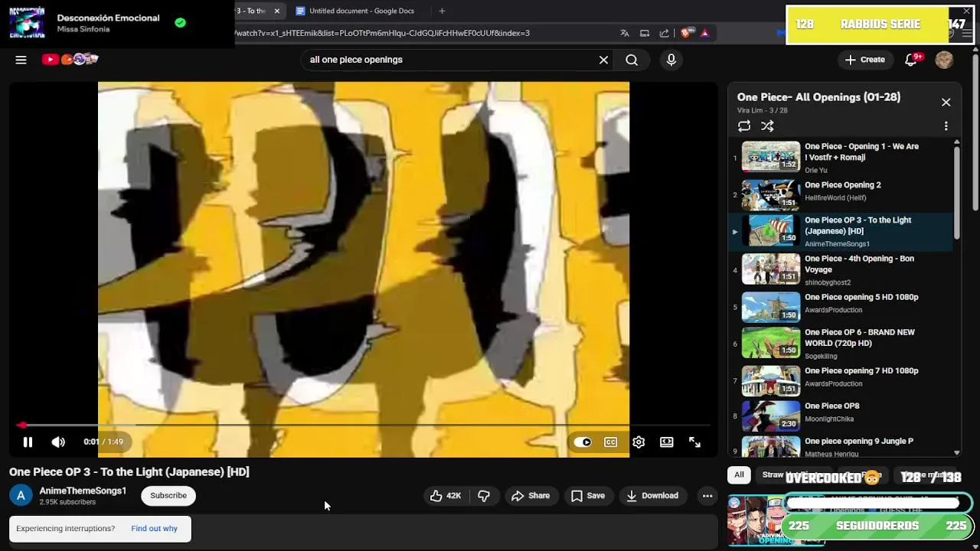Mute the video volume
The width and height of the screenshot is (980, 551).
tap(58, 442)
